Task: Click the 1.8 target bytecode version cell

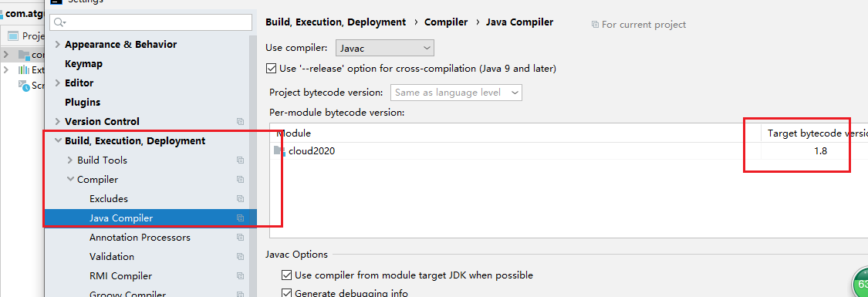Action: (x=820, y=151)
